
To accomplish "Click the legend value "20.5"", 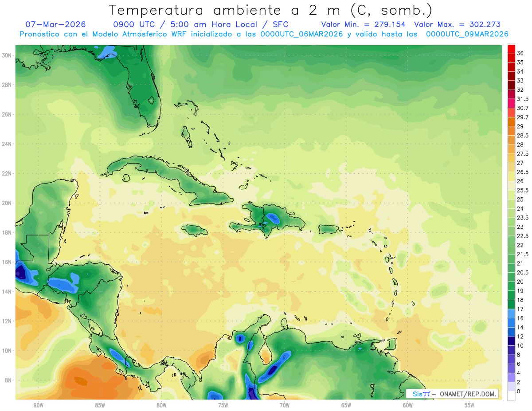I will point(523,273).
